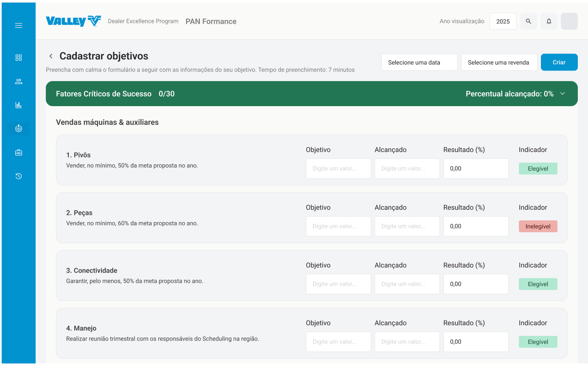Open the users icon in sidebar
Image resolution: width=588 pixels, height=366 pixels.
[x=19, y=82]
